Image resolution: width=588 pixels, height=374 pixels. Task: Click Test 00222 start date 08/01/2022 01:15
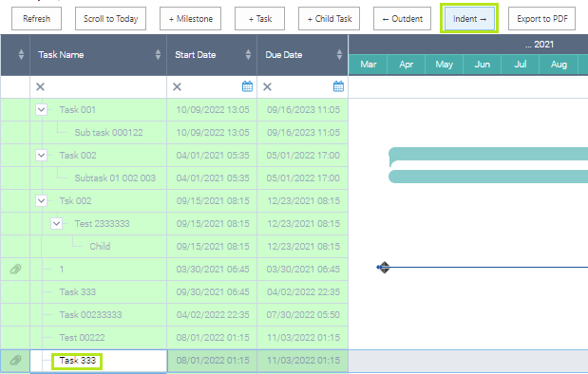(213, 338)
